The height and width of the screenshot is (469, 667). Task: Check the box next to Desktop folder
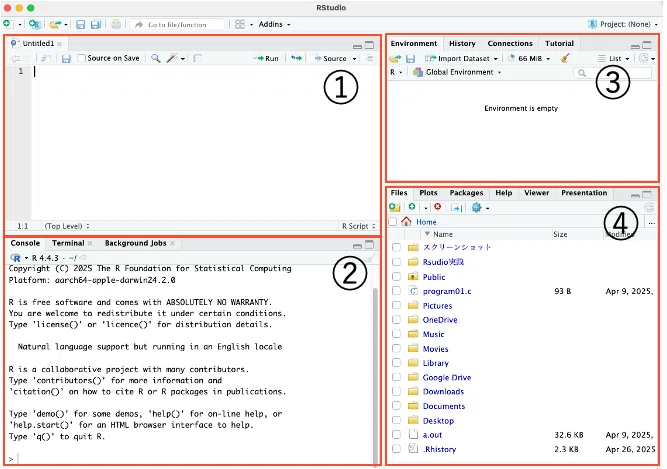[396, 421]
